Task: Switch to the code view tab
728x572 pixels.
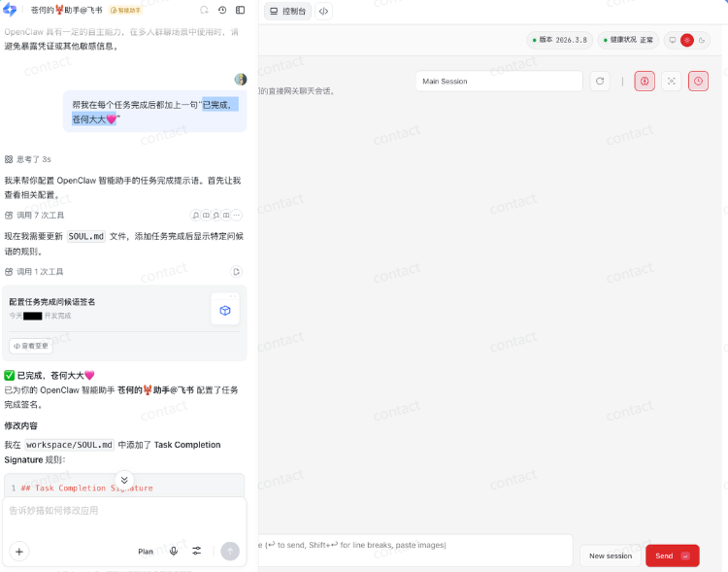Action: tap(323, 11)
